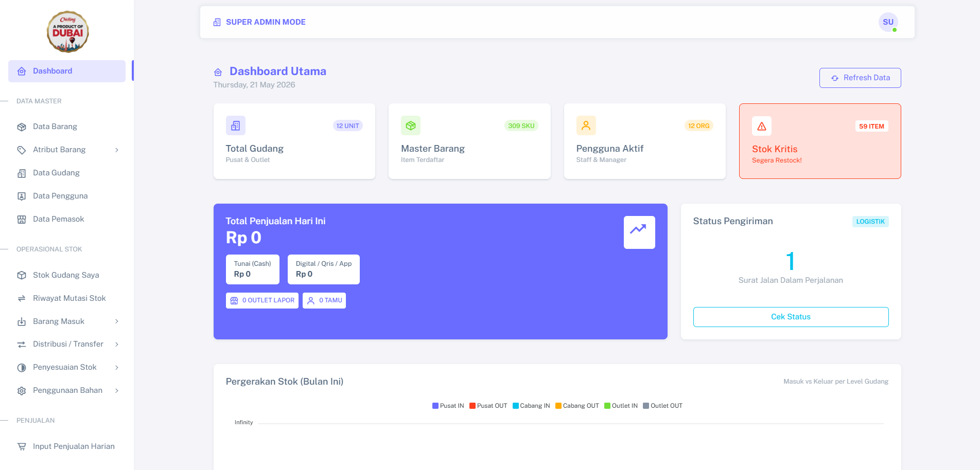Click the Penyesuaian Stok half-circle icon
Viewport: 980px width, 470px height.
point(22,368)
